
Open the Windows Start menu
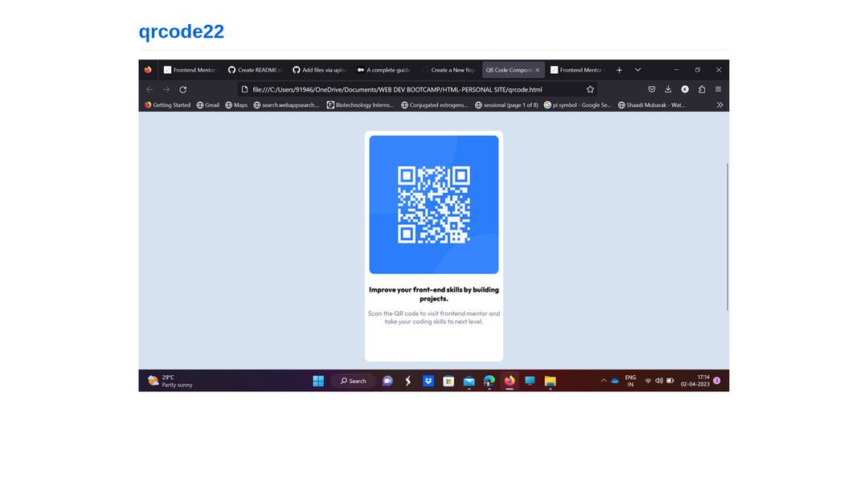point(318,381)
